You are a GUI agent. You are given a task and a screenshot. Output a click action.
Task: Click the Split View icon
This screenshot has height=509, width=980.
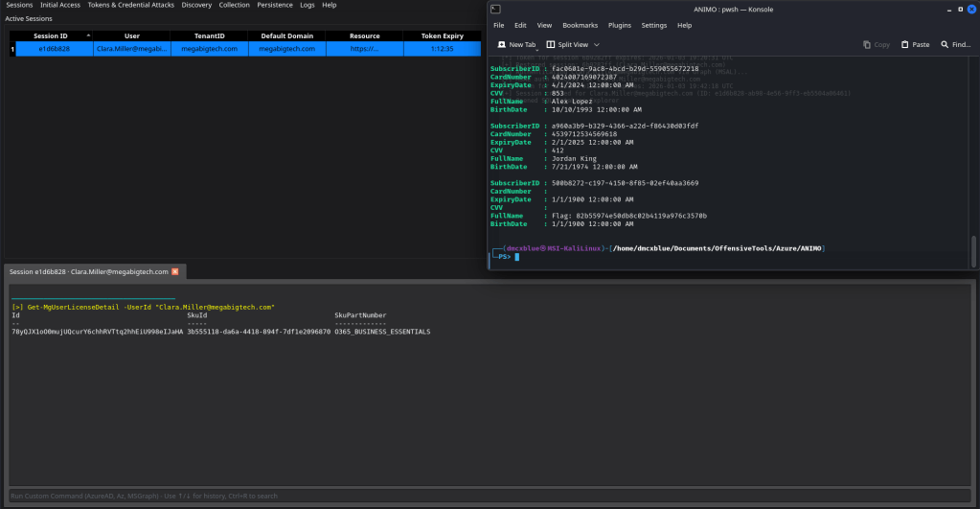click(x=551, y=44)
